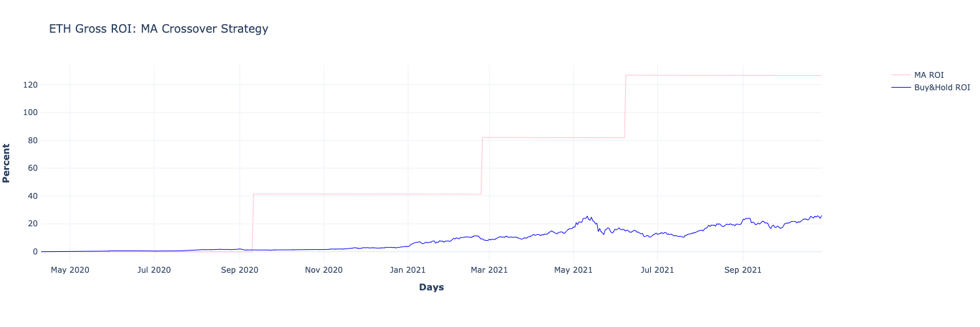Click the MA ROI plateau at 127 percent
This screenshot has width=980, height=327.
[x=723, y=75]
